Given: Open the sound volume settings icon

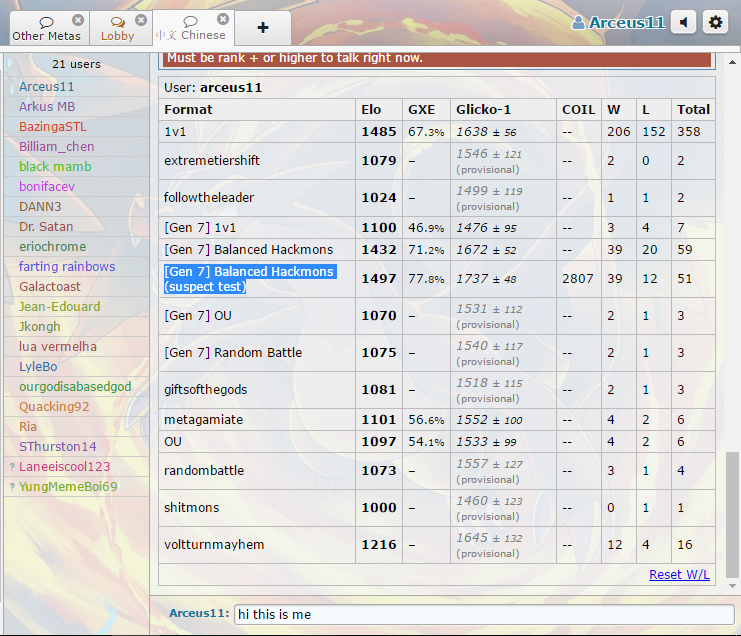Looking at the screenshot, I should (683, 22).
